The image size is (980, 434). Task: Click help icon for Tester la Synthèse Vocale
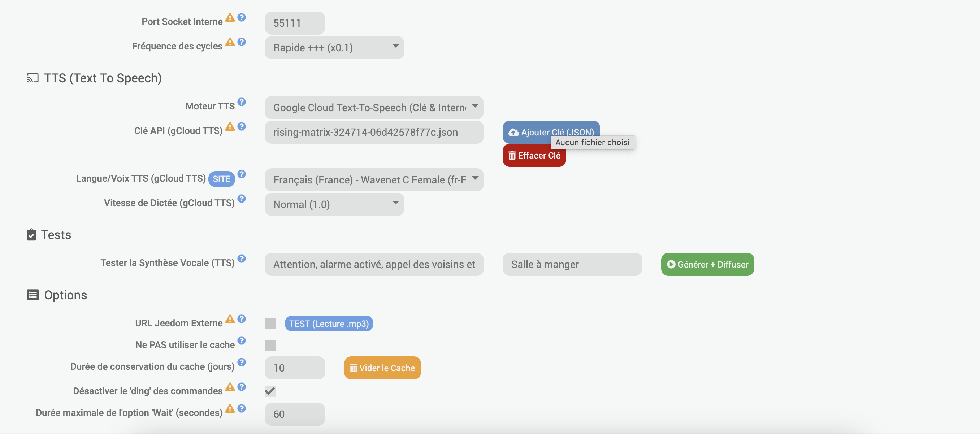(x=242, y=259)
